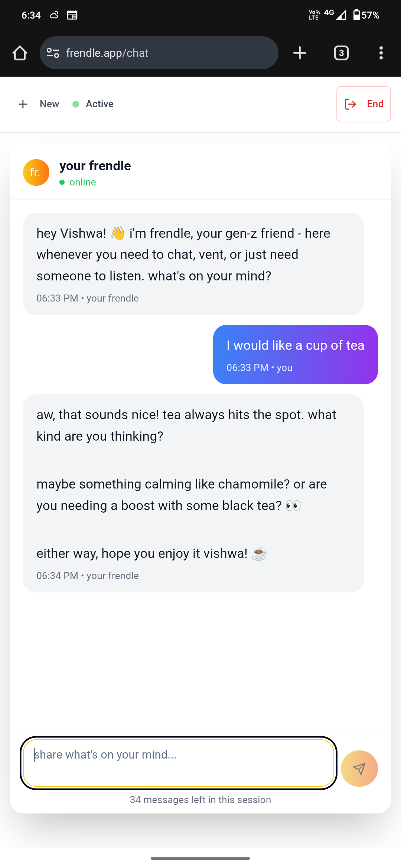The height and width of the screenshot is (868, 401).
Task: Tap the browser home icon
Action: [20, 53]
